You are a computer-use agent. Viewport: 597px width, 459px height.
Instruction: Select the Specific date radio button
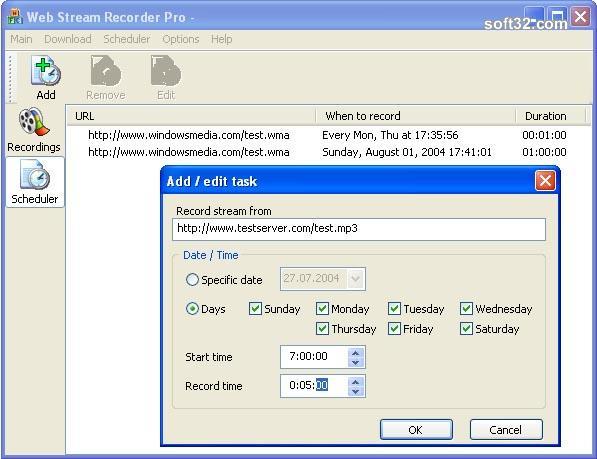(x=192, y=280)
